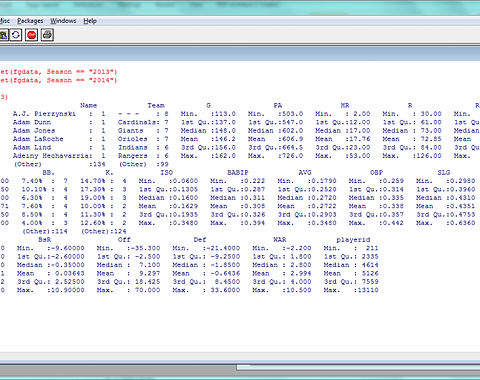Click the Cardinals team entry

[x=137, y=122]
